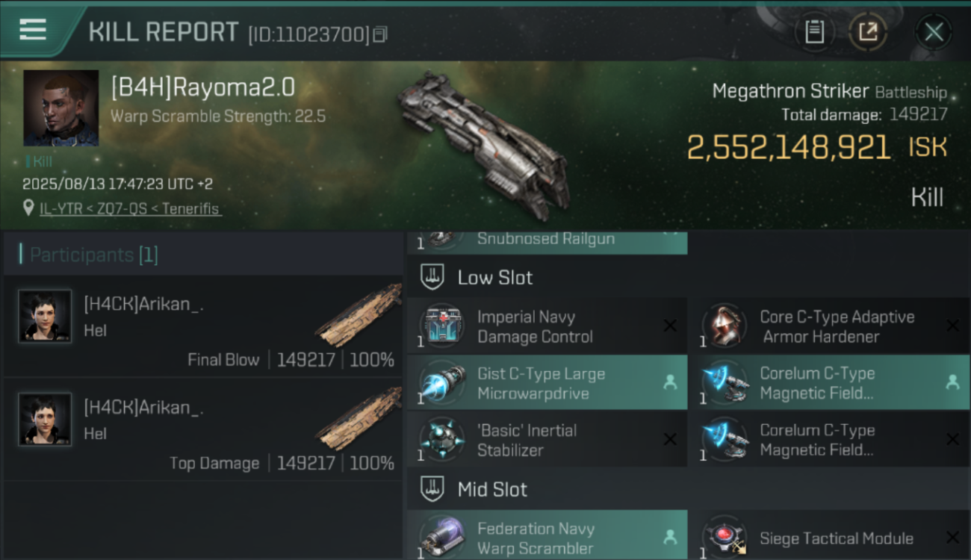Screen dimensions: 971x560
Task: Toggle person marker on highlighted Corelum Magnetic Field
Action: (x=952, y=382)
